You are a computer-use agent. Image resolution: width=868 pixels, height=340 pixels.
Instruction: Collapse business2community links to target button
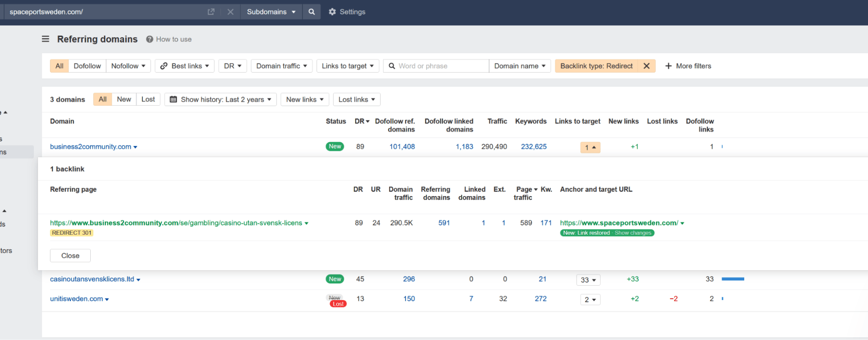(590, 147)
